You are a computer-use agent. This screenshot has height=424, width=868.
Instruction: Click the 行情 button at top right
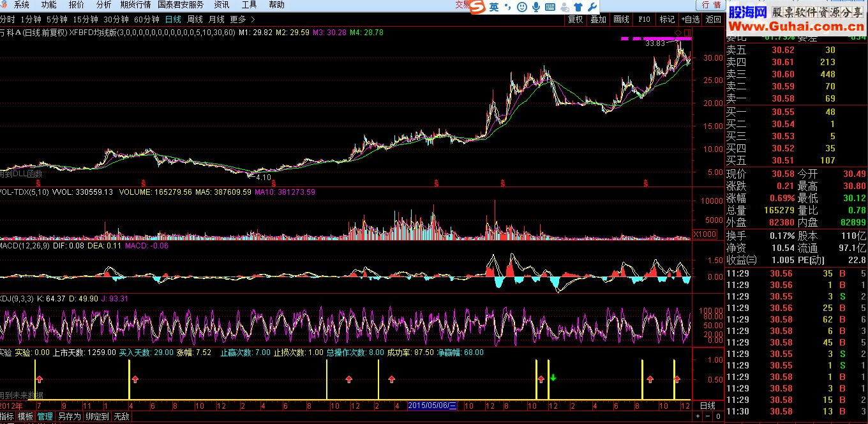tap(711, 5)
